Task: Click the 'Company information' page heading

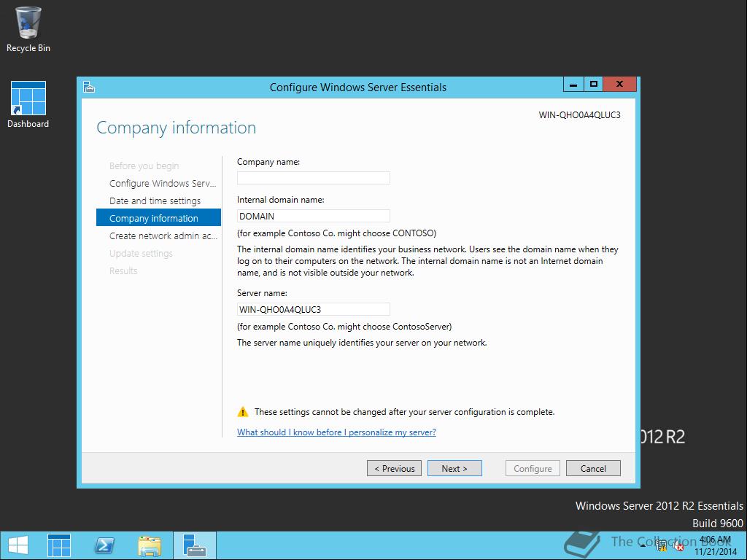Action: pos(177,128)
